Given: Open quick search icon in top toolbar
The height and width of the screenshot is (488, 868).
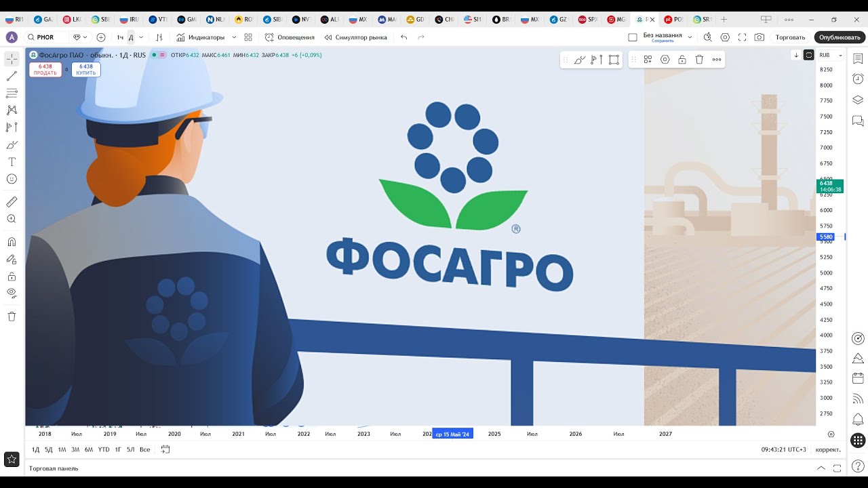Looking at the screenshot, I should [708, 37].
